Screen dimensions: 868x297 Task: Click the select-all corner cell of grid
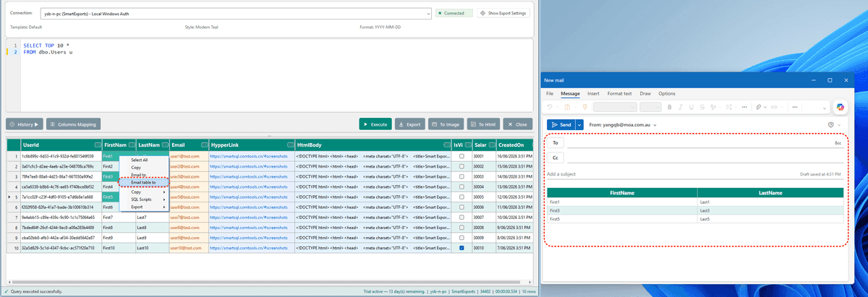coord(12,145)
